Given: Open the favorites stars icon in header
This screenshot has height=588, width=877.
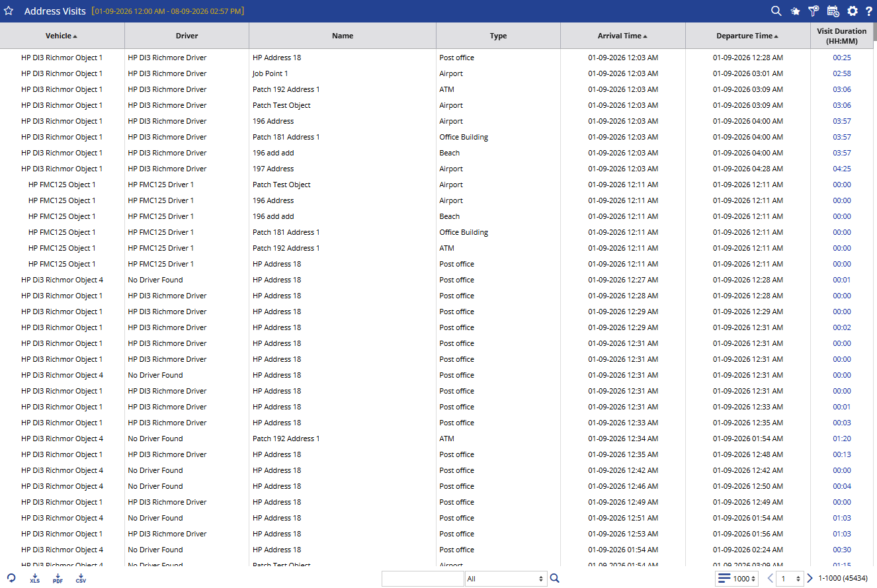Looking at the screenshot, I should point(795,11).
